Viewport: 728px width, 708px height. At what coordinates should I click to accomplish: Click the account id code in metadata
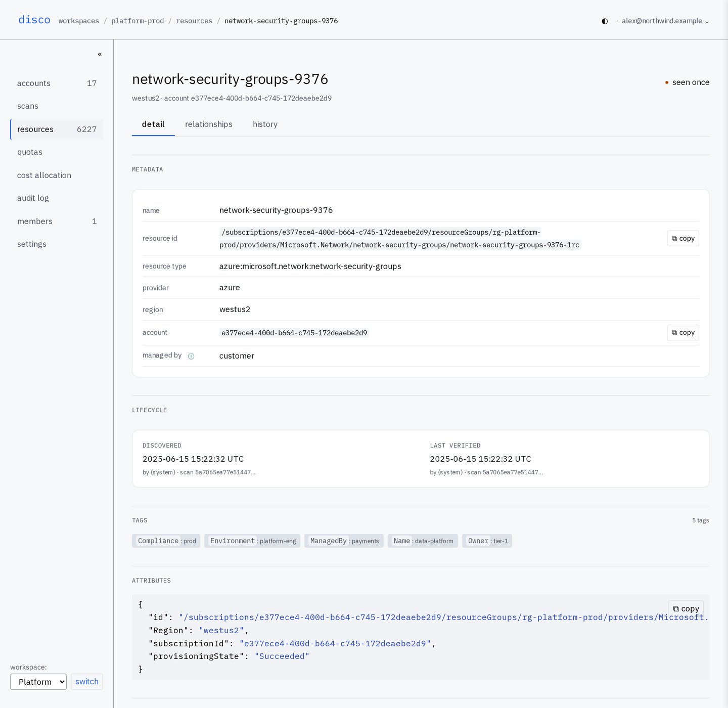[x=294, y=333]
